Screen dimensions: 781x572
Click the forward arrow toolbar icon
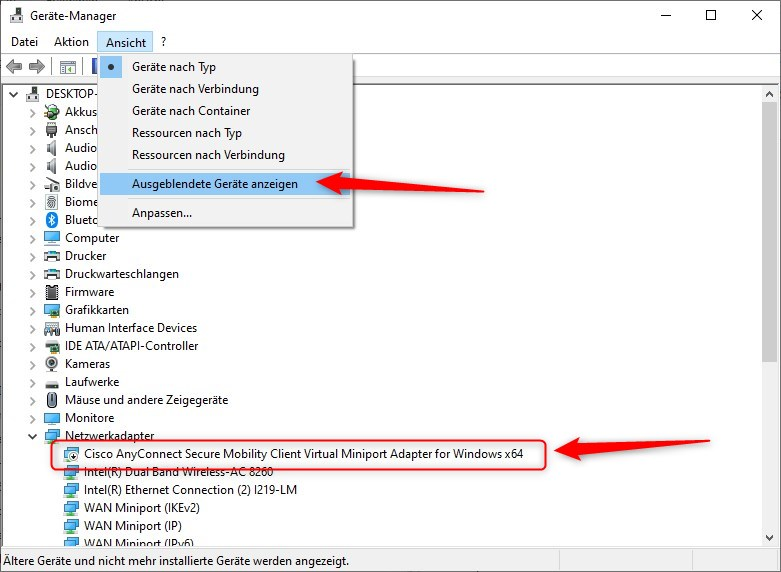(x=37, y=67)
